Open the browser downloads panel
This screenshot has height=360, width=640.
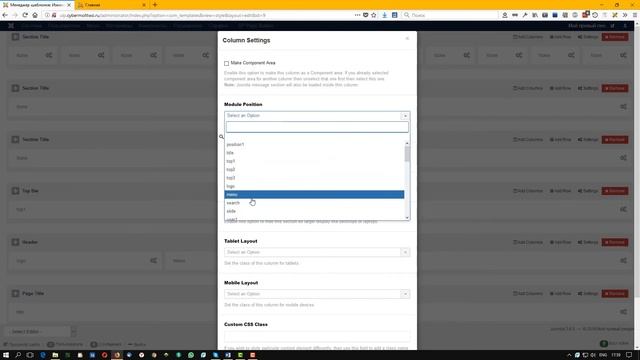click(384, 15)
